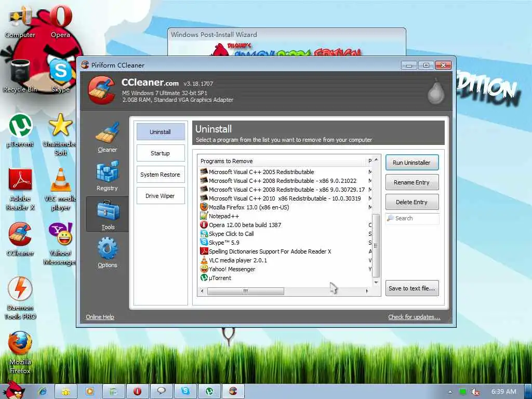Click the Show desktop button on taskbar

coord(528,392)
